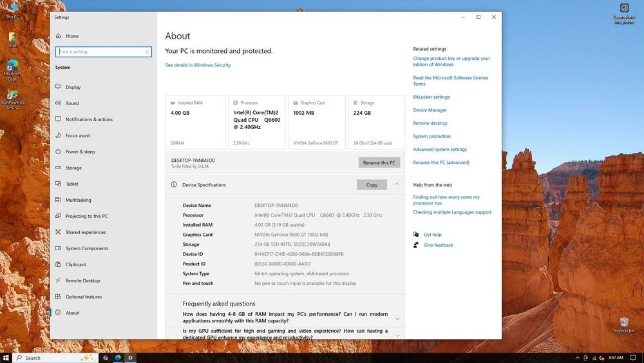Screen dimensions: 644x363
Task: Collapse the Device Specifications section
Action: (397, 184)
